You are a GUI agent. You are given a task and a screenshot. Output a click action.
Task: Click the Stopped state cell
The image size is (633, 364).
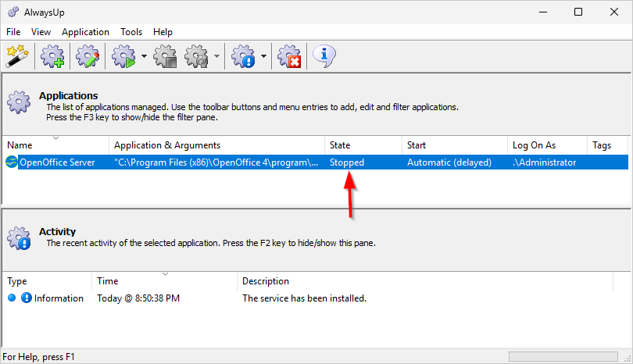(347, 162)
